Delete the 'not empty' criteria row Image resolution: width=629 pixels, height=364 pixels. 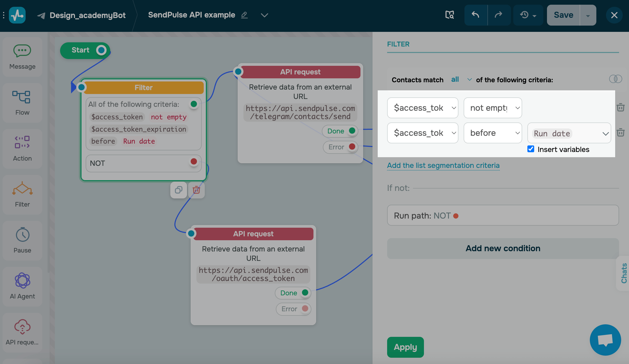click(620, 108)
